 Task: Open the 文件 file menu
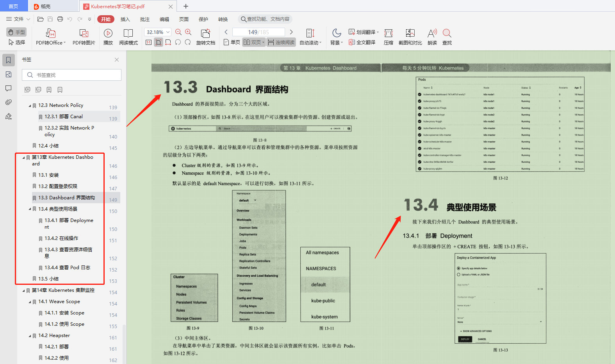(18, 19)
